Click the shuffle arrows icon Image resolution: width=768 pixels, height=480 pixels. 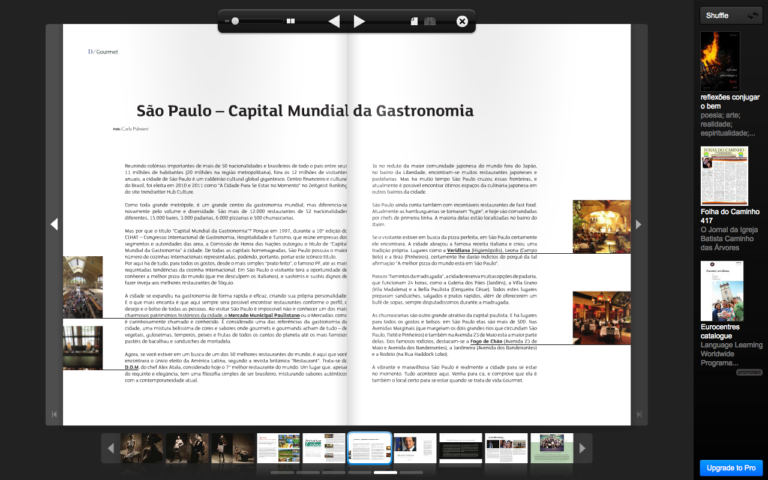click(x=752, y=16)
